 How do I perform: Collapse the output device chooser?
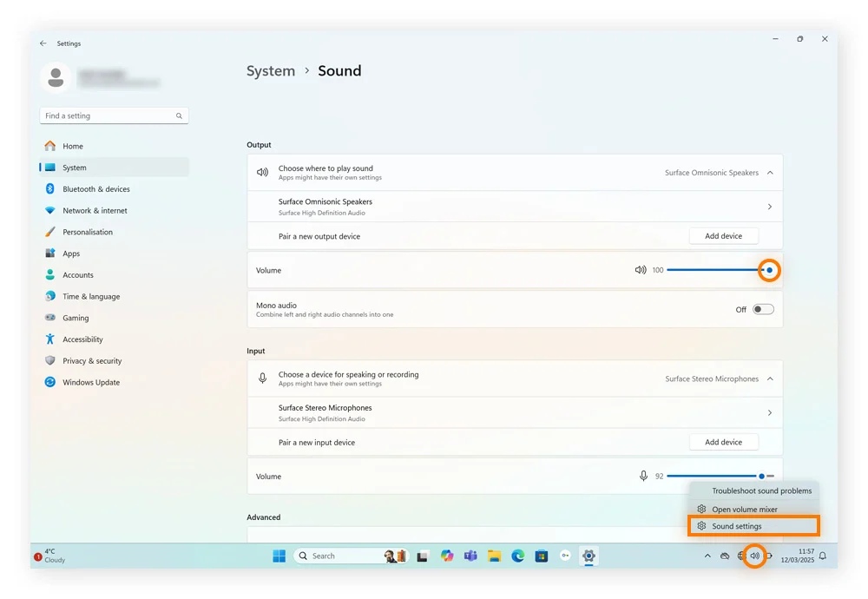coord(769,173)
